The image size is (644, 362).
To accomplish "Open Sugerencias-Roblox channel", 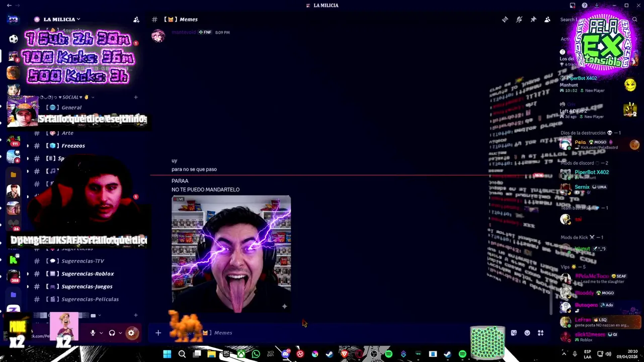I will [x=86, y=274].
